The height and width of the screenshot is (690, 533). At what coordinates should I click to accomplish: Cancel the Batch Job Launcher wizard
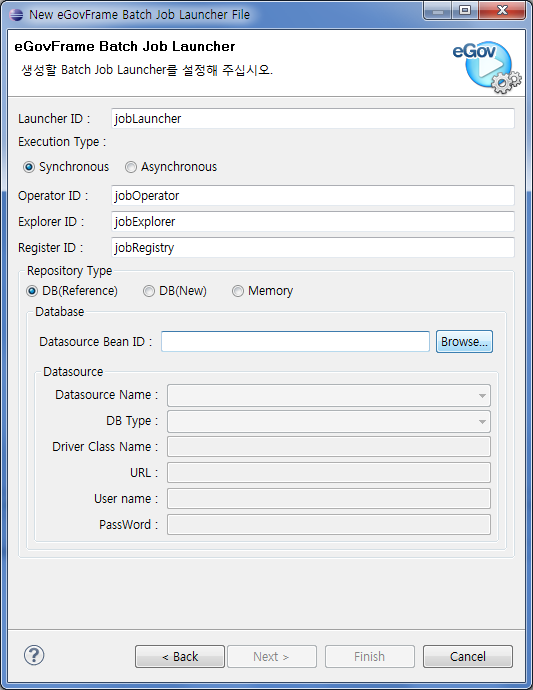pyautogui.click(x=468, y=657)
